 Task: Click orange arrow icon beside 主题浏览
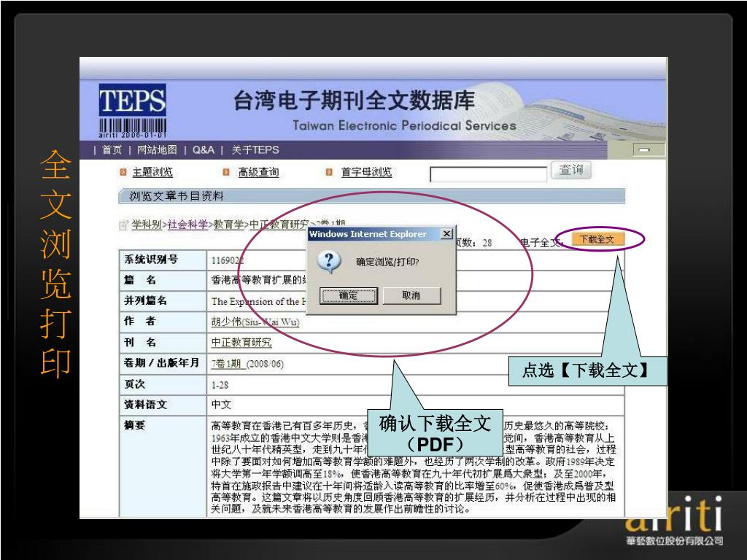pyautogui.click(x=123, y=172)
